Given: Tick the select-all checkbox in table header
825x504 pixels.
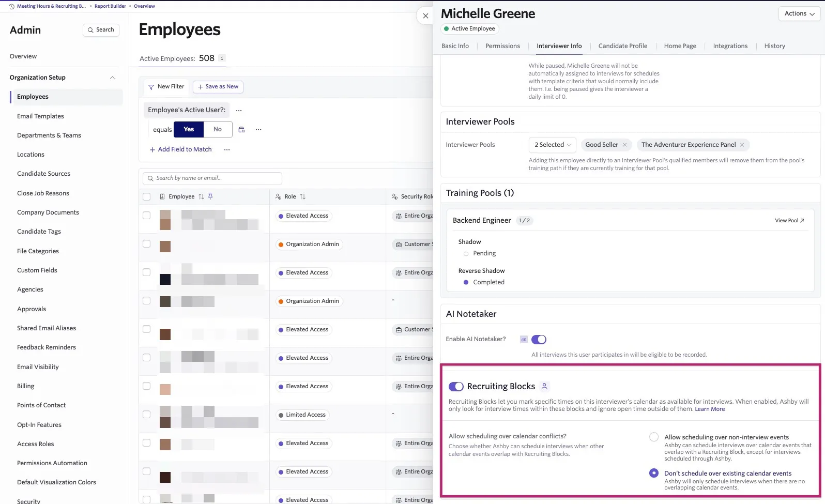Looking at the screenshot, I should (x=147, y=196).
